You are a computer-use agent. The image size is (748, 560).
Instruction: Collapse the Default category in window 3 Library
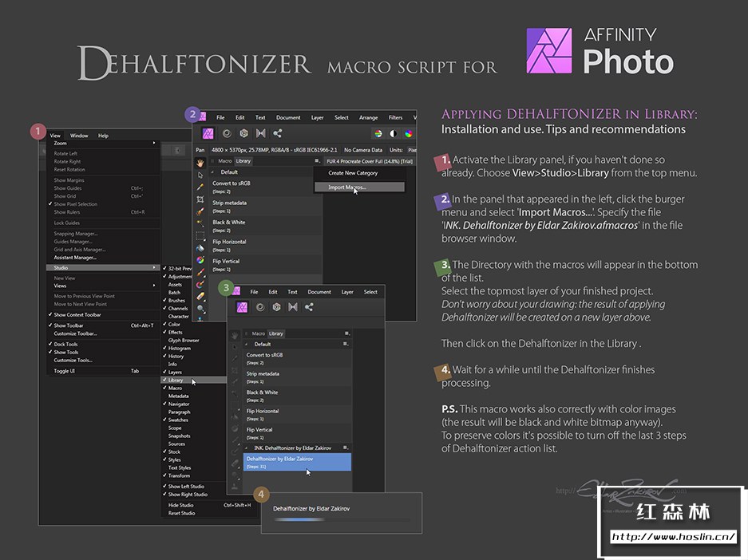pos(247,344)
